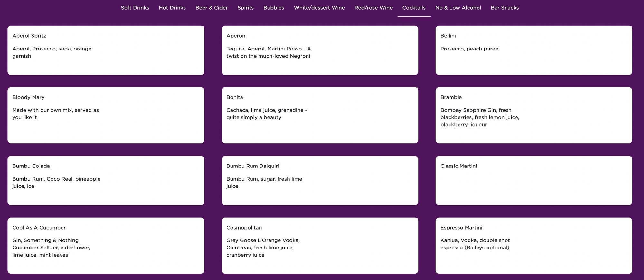Click the Bonita description mentioning Cachaca
The image size is (644, 280).
click(x=267, y=114)
